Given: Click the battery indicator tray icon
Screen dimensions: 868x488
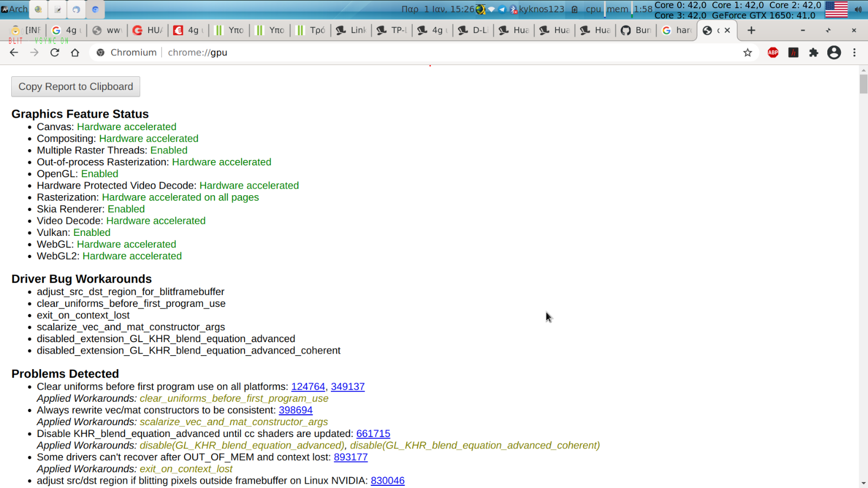Looking at the screenshot, I should tap(575, 9).
